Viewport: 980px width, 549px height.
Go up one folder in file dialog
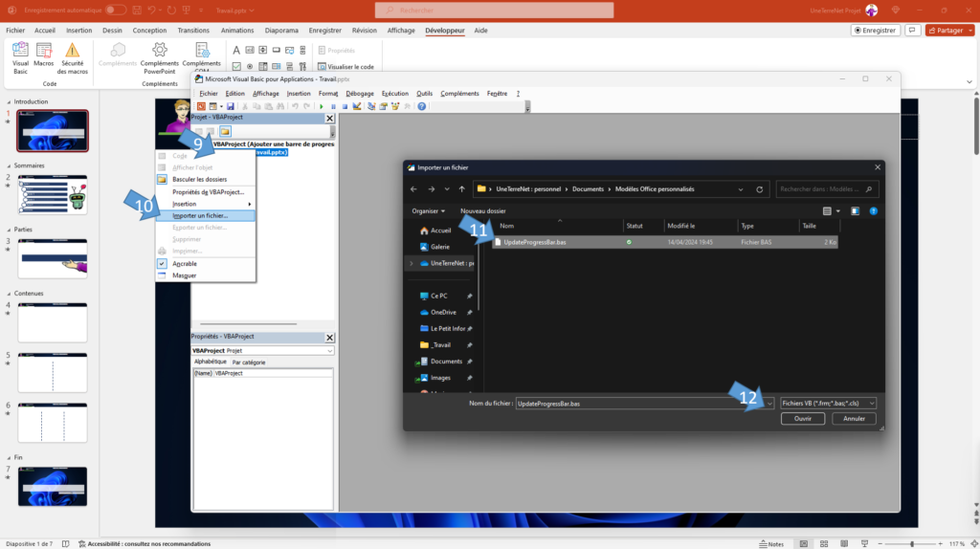point(462,189)
